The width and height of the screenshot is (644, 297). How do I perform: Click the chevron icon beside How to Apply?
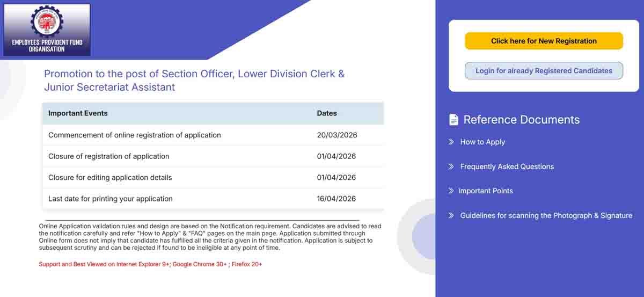pyautogui.click(x=451, y=142)
